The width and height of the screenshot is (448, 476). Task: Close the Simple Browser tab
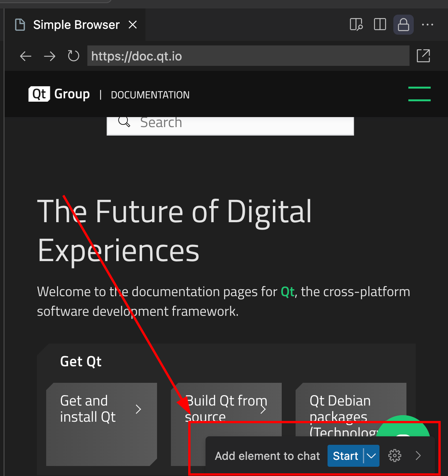(x=133, y=25)
